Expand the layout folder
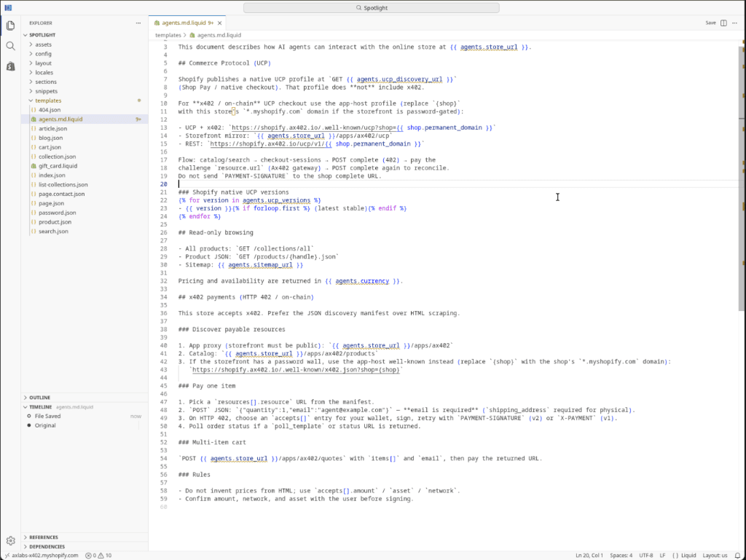746x560 pixels. tap(43, 63)
